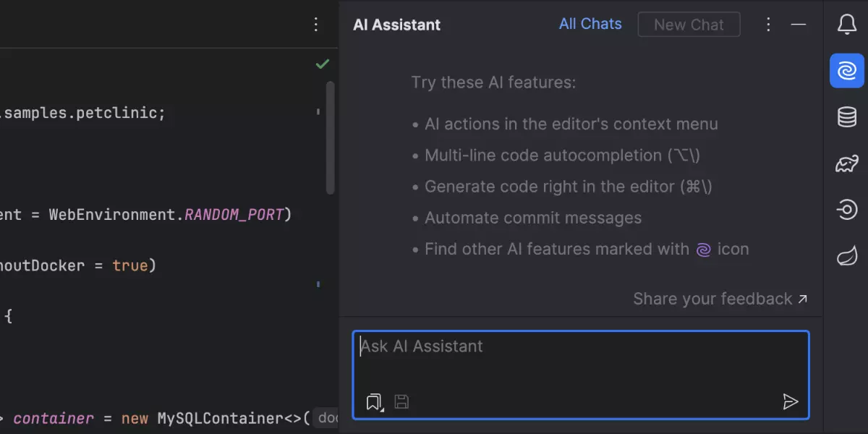Hide the AI Assistant panel
The height and width of the screenshot is (434, 868).
click(799, 25)
